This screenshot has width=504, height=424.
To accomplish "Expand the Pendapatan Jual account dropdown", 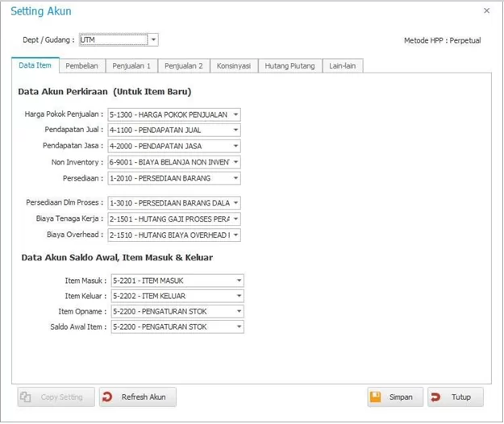I will tap(235, 131).
